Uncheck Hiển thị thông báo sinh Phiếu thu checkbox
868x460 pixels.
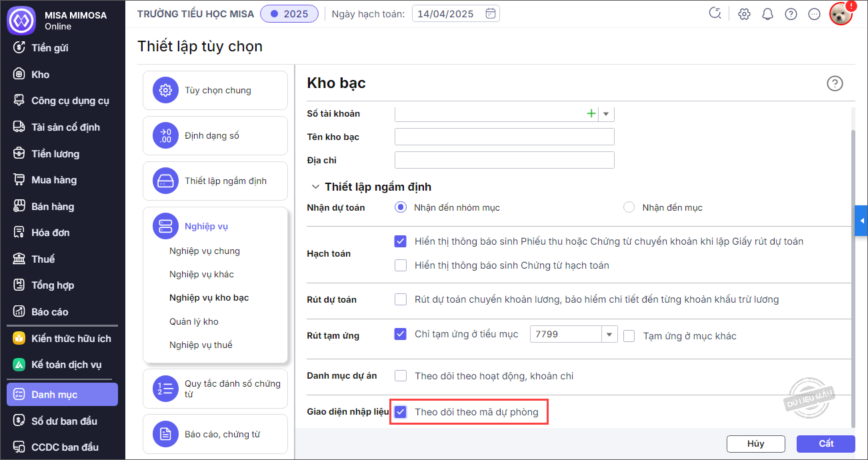tap(401, 241)
